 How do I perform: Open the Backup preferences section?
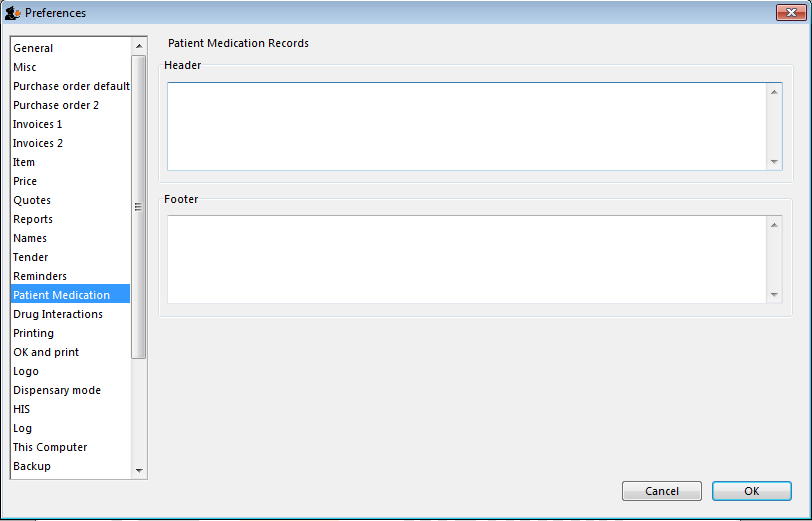32,466
